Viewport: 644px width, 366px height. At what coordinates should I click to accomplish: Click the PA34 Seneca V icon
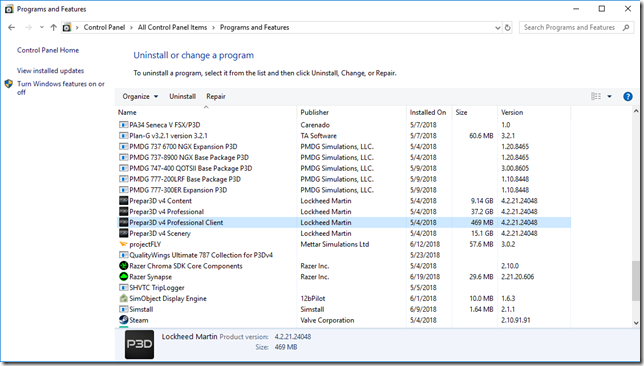tap(123, 125)
